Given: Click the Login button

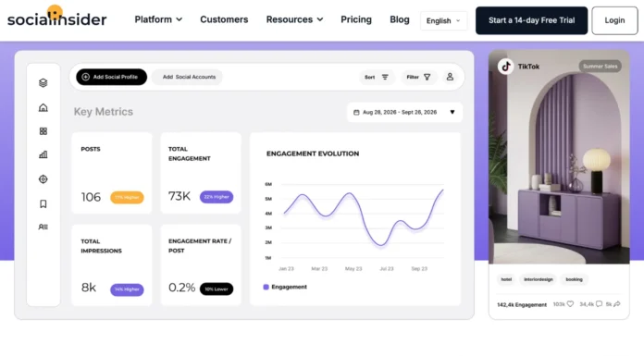Looking at the screenshot, I should [614, 20].
